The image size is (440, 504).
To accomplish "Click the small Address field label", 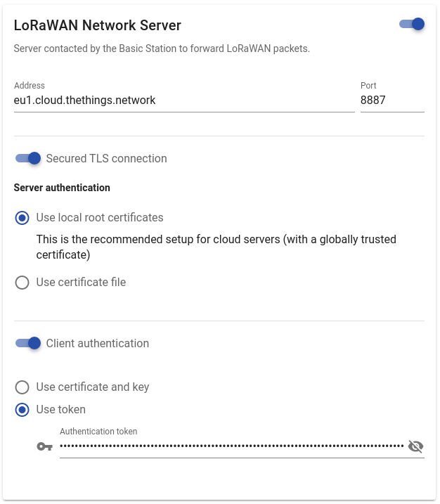I will coord(30,86).
